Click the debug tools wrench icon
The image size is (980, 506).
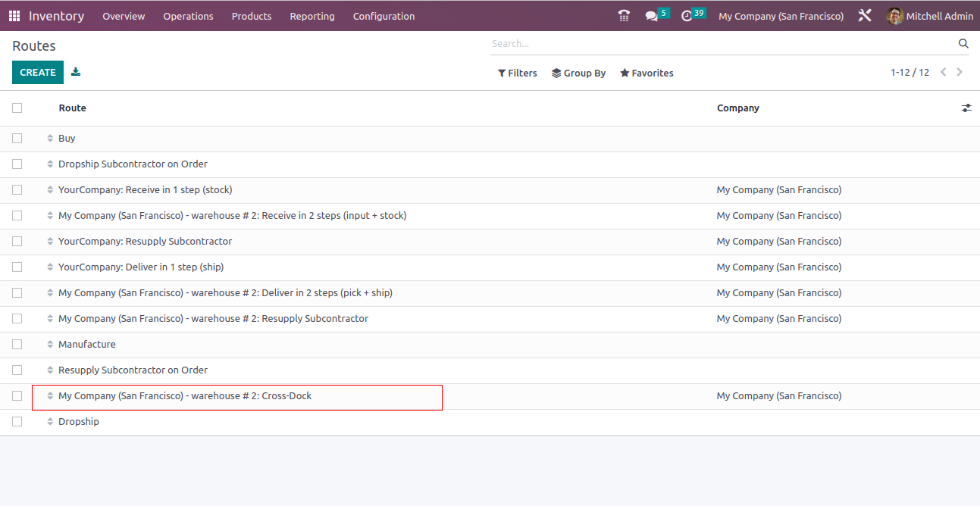click(x=865, y=16)
